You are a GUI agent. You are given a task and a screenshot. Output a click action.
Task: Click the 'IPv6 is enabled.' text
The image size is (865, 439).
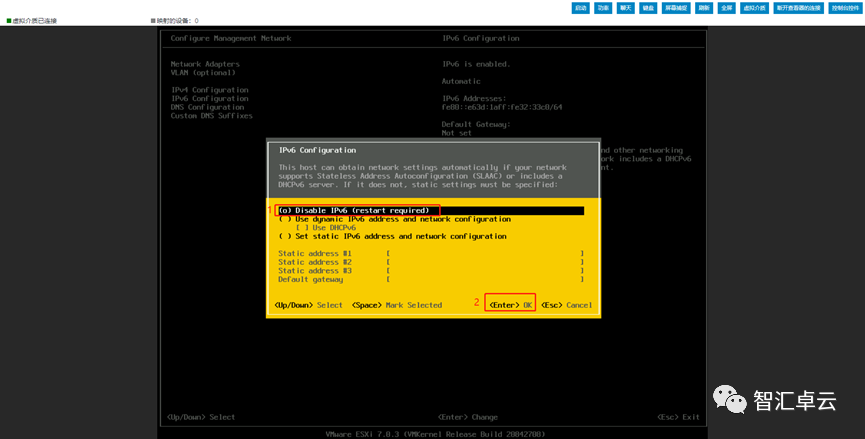476,64
